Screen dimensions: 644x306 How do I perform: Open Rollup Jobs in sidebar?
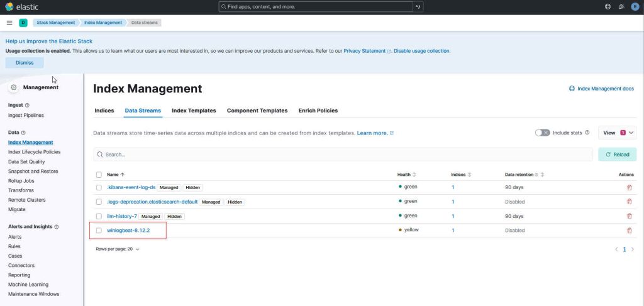coord(21,181)
